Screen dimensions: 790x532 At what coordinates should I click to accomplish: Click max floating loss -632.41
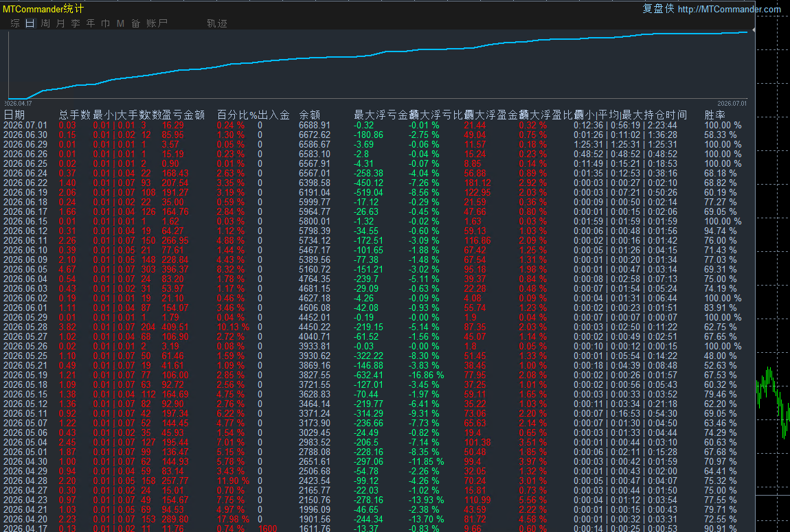(x=368, y=375)
